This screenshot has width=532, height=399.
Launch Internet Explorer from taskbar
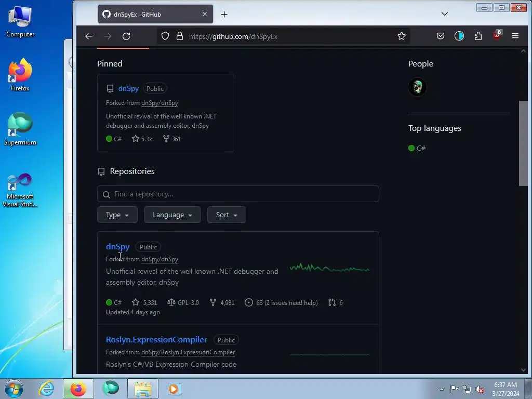(46, 389)
